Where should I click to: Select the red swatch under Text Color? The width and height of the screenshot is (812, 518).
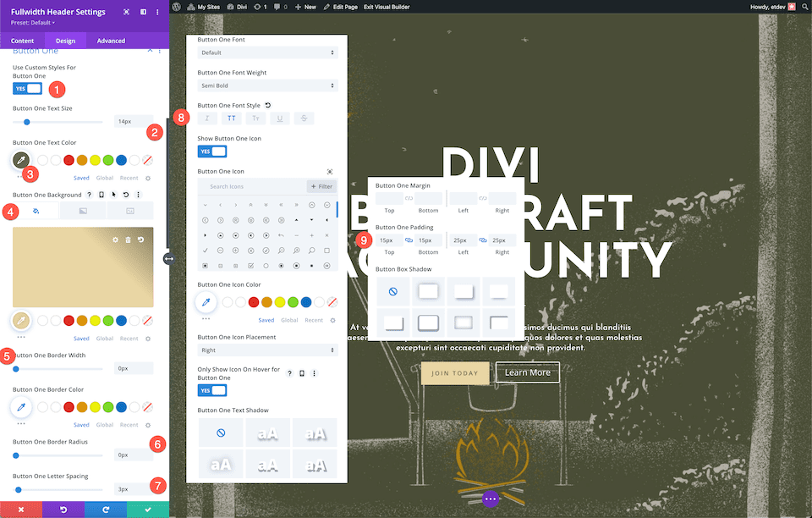69,160
